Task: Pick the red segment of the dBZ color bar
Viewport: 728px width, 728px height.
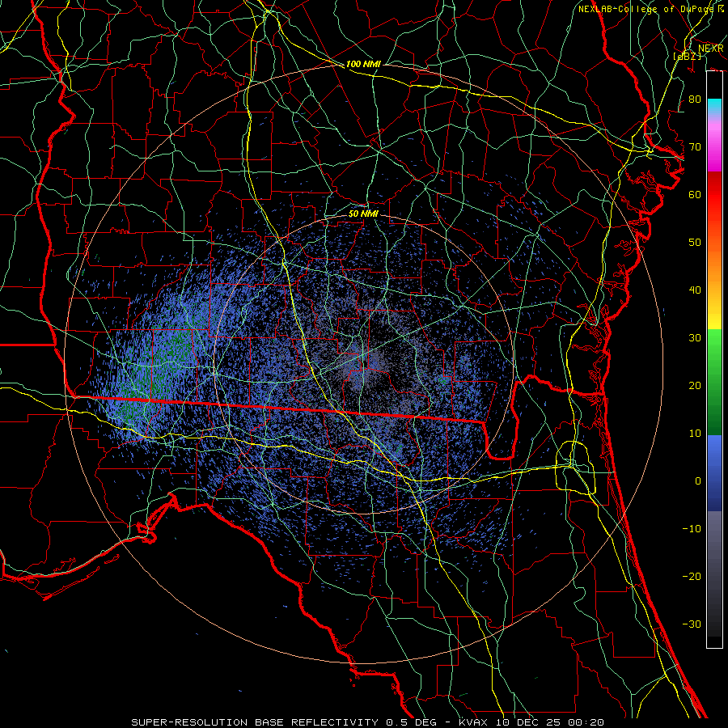Action: coord(714,195)
